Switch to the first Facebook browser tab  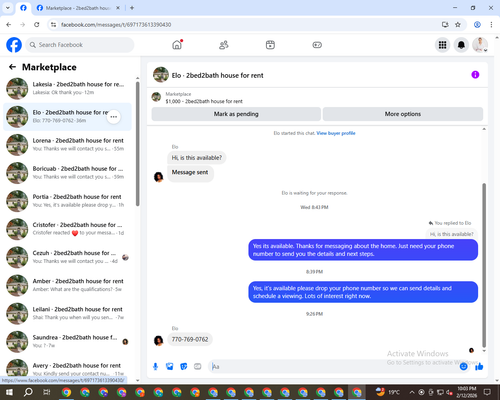click(23, 8)
